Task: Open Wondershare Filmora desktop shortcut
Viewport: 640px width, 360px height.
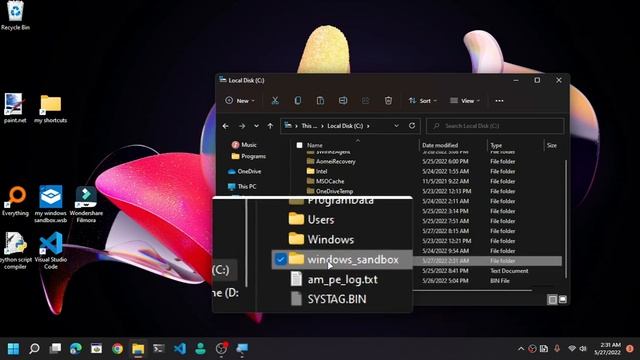Action: click(x=86, y=204)
